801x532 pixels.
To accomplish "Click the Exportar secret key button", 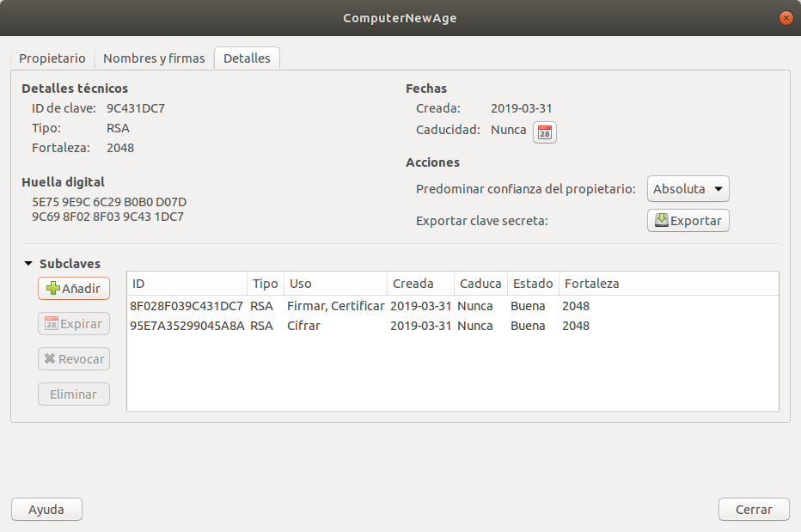I will 688,221.
